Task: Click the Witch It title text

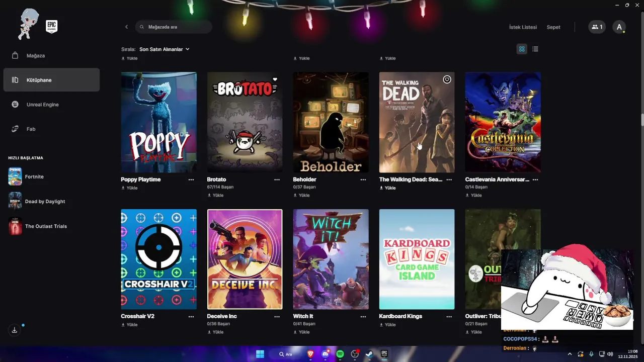Action: (x=303, y=316)
